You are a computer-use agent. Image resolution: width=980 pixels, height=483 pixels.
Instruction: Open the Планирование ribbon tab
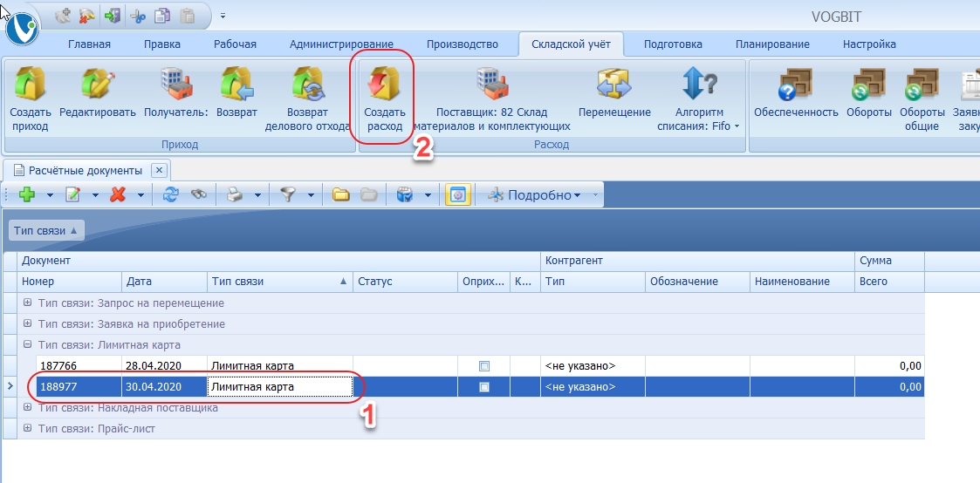tap(771, 44)
